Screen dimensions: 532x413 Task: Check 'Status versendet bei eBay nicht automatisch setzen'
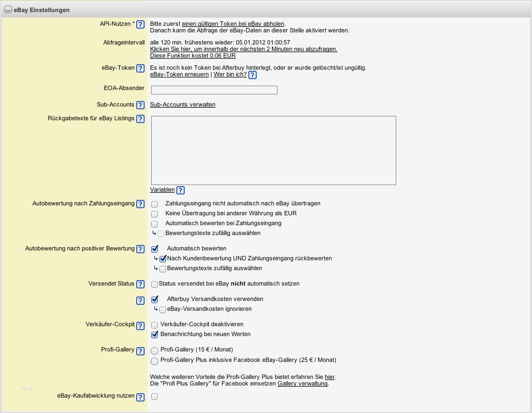click(154, 284)
